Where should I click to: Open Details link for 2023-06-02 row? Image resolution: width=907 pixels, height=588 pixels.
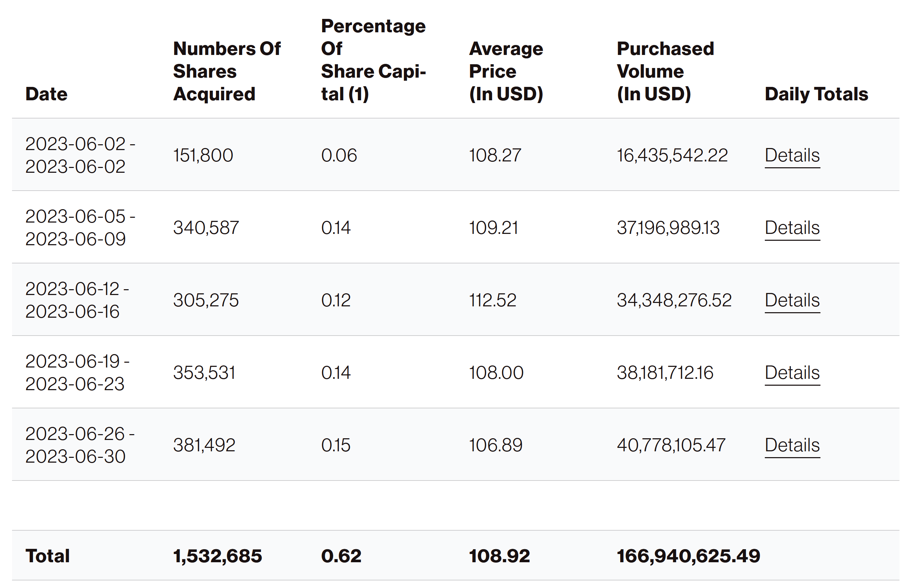[792, 156]
